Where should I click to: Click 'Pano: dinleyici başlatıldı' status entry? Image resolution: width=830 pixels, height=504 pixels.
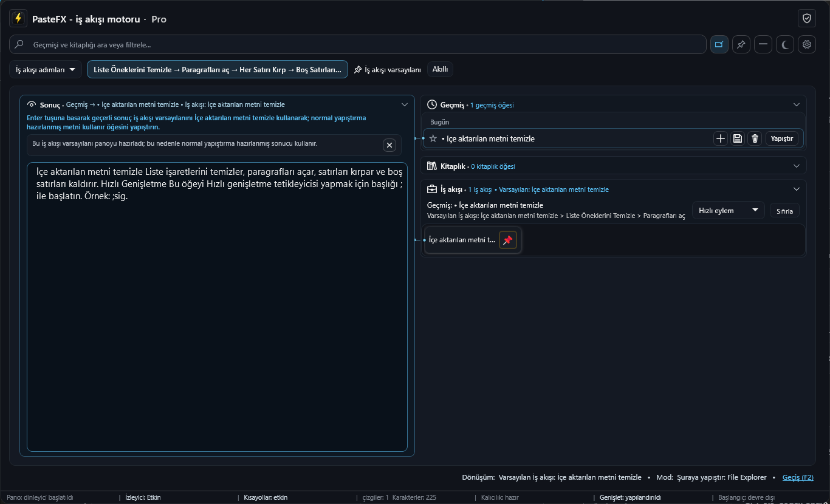(40, 497)
